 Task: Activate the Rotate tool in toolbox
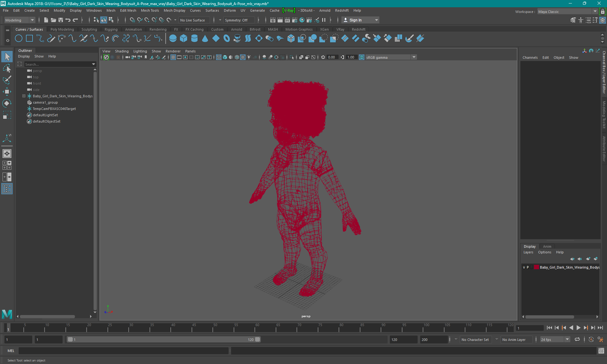7,103
